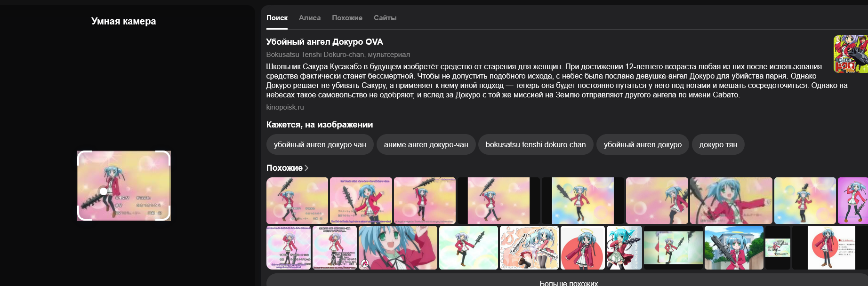Image resolution: width=868 pixels, height=286 pixels.
Task: Open the thumbnail with girl on pale green background
Action: [x=468, y=247]
